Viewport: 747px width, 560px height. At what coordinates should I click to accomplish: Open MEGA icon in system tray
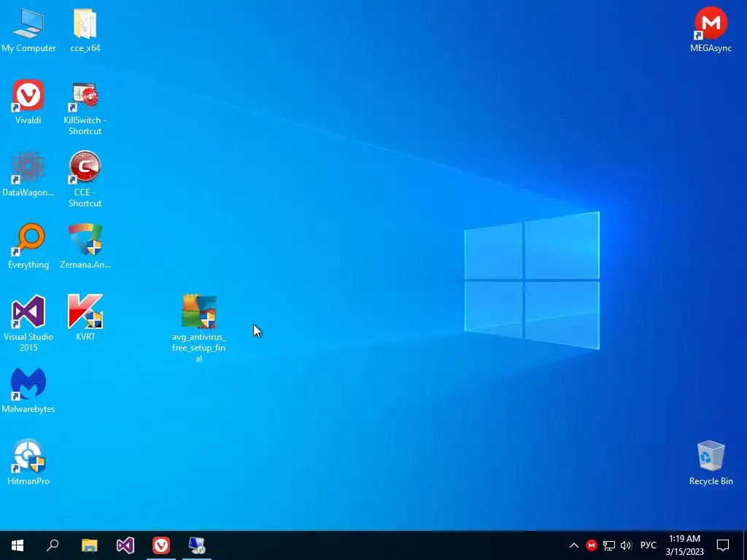[591, 545]
